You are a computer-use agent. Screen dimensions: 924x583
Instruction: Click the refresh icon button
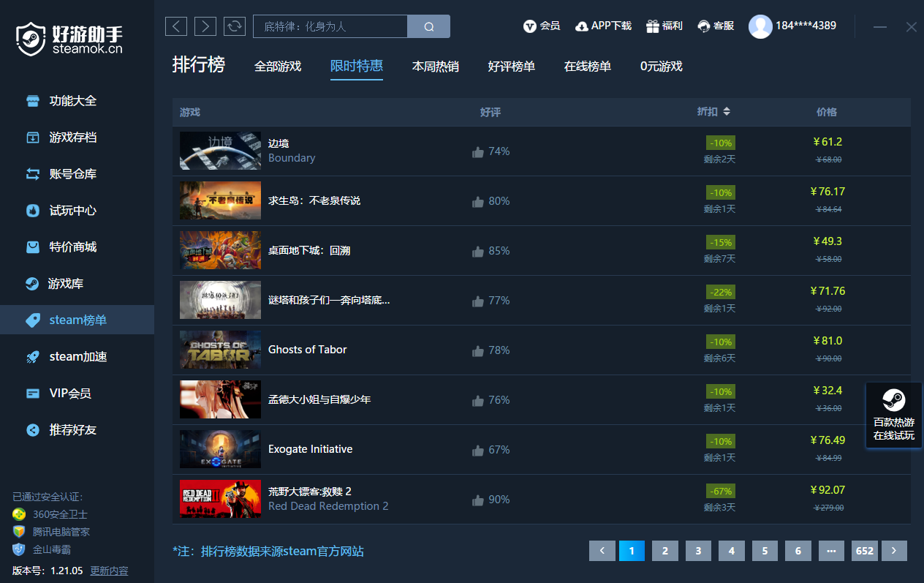coord(235,26)
